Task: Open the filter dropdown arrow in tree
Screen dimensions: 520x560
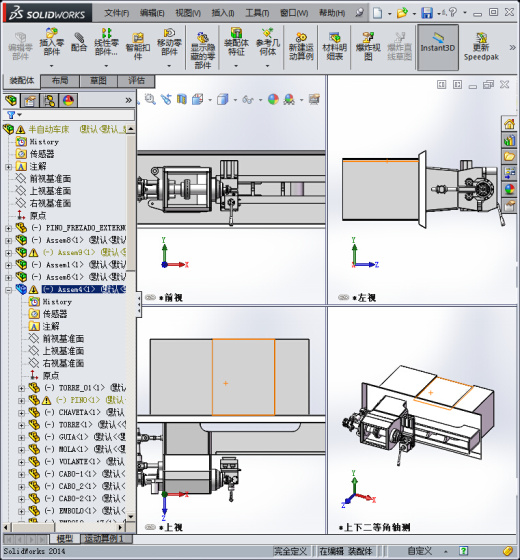Action: [20, 115]
